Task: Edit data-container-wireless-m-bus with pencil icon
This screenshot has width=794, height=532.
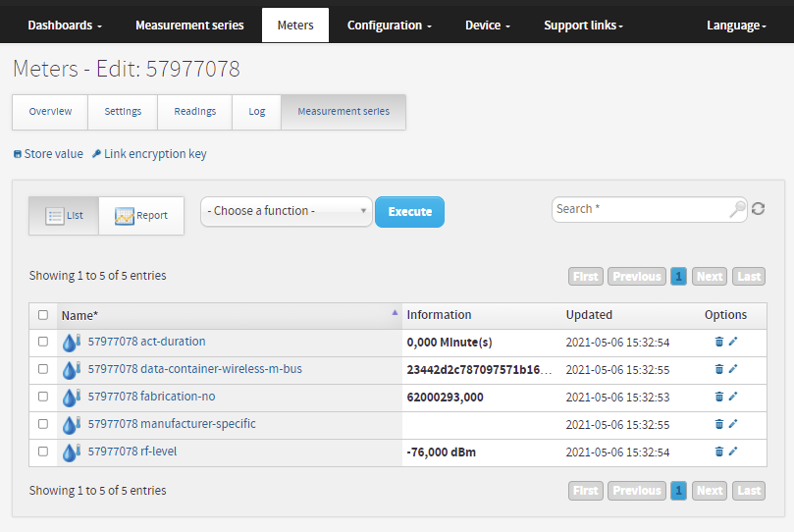Action: point(733,369)
